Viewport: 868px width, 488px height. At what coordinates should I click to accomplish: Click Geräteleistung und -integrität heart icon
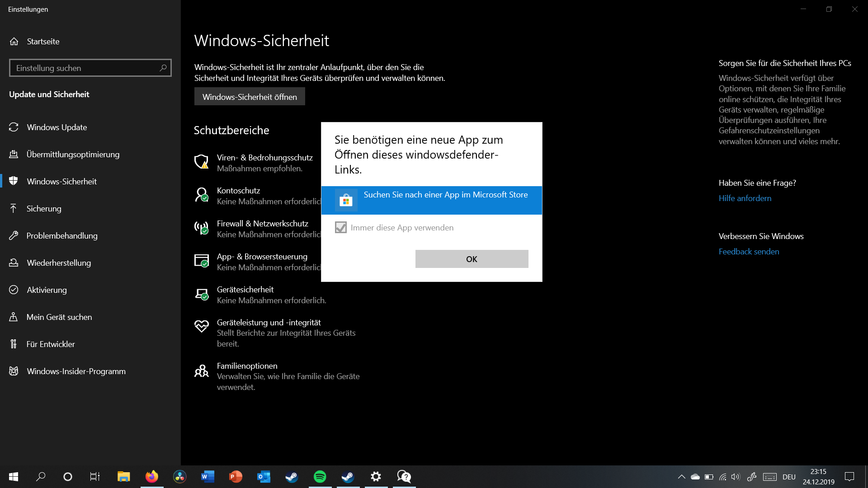pyautogui.click(x=202, y=326)
